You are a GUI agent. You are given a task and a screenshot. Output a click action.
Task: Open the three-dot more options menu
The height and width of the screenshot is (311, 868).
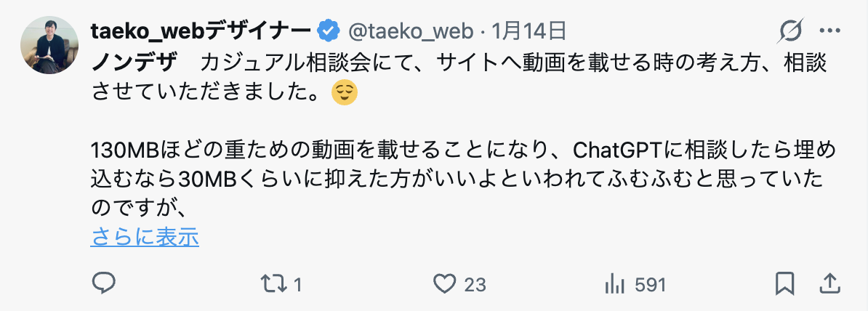pyautogui.click(x=829, y=31)
